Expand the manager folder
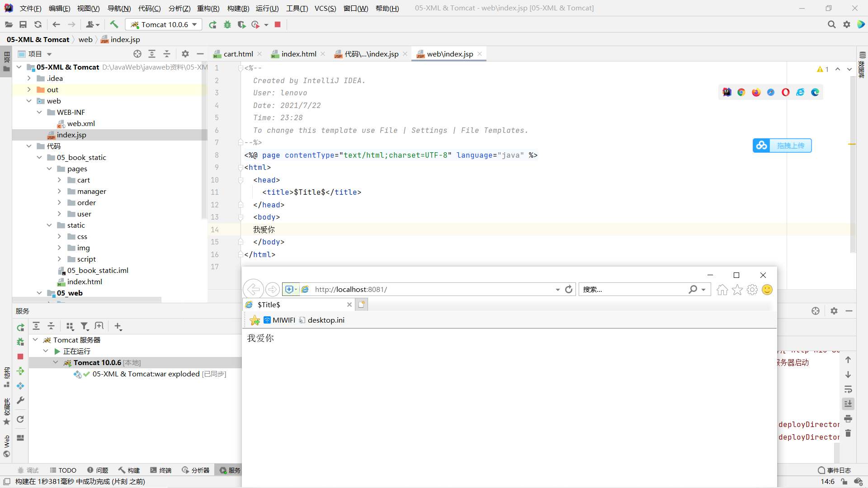Viewport: 868px width, 488px height. 59,191
